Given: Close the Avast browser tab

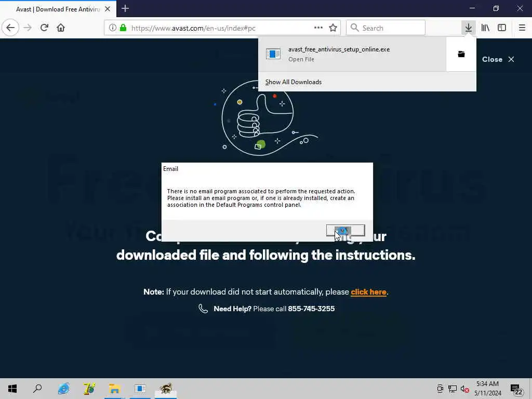Looking at the screenshot, I should click(x=108, y=9).
